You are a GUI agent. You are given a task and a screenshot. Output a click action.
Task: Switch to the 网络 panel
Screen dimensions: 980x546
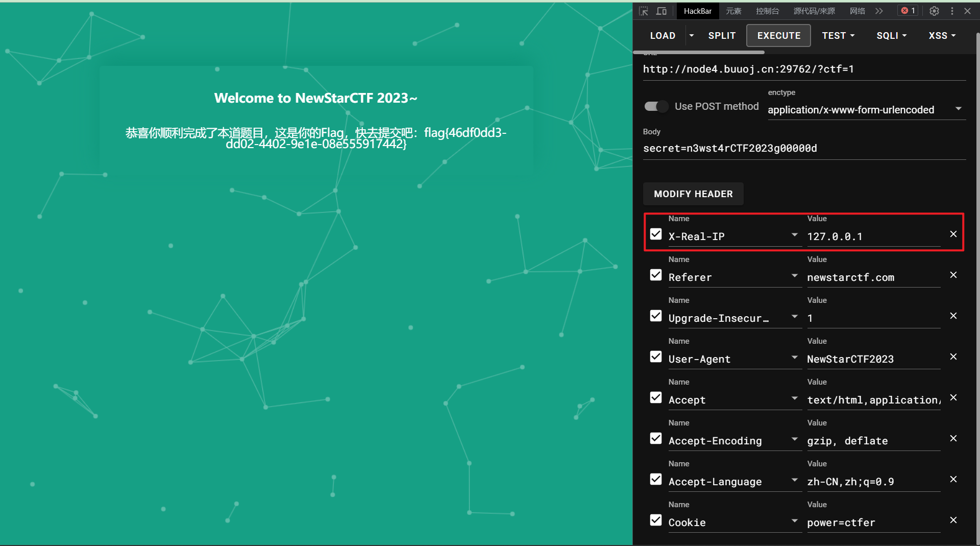coord(857,11)
